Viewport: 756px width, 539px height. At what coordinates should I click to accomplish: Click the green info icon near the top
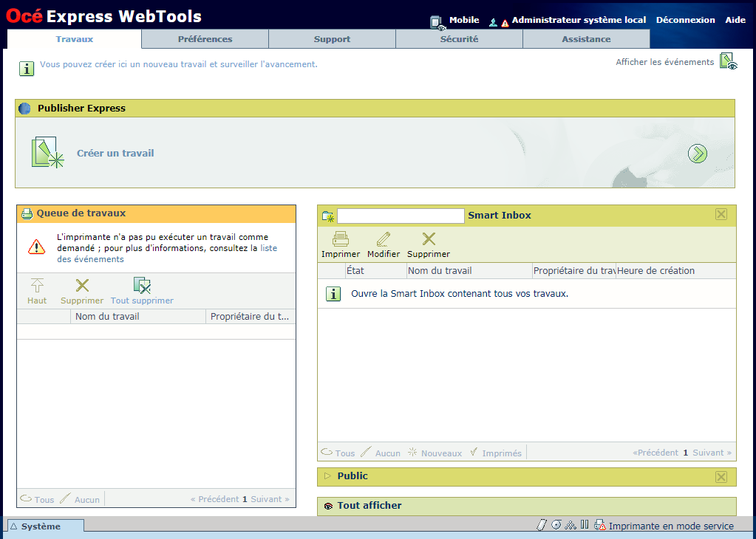pyautogui.click(x=27, y=69)
